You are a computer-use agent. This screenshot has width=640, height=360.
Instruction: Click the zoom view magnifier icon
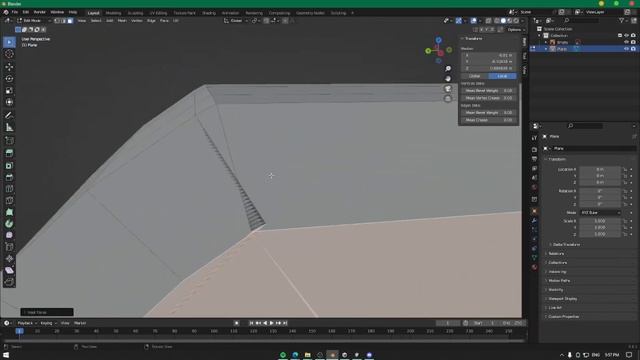tap(448, 69)
